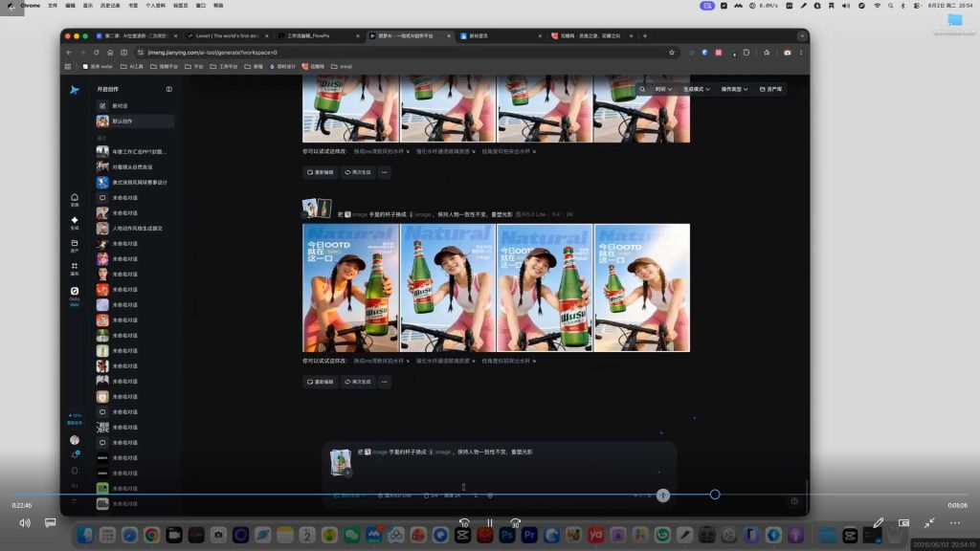
Task: Click regenerate under the upper image set
Action: click(358, 172)
